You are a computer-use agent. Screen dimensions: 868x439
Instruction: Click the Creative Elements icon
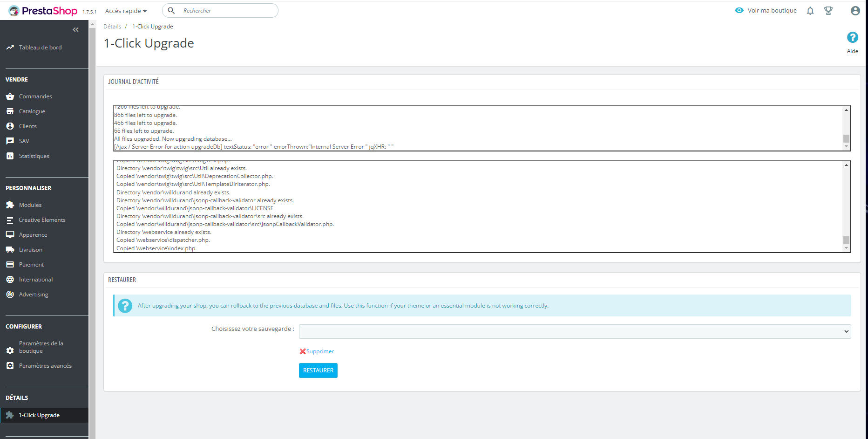pyautogui.click(x=10, y=220)
